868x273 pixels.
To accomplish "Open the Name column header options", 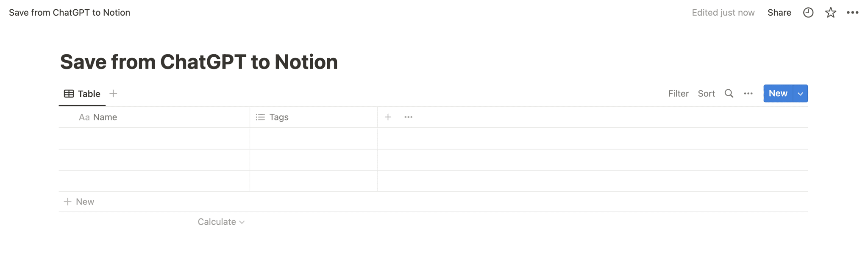I will (104, 117).
